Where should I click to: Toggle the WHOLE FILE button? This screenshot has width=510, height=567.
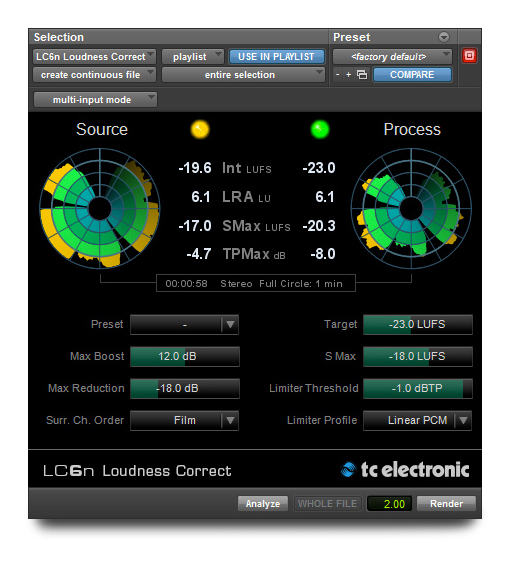tap(327, 503)
